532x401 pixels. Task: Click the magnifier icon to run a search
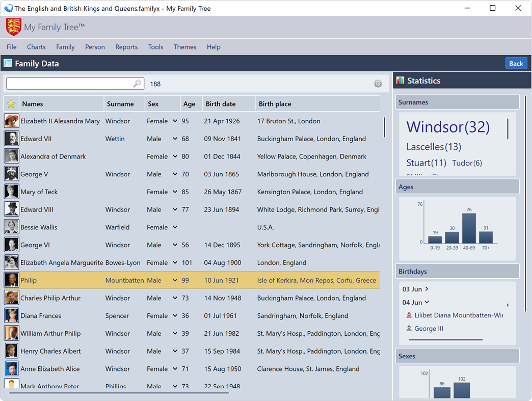tap(138, 83)
